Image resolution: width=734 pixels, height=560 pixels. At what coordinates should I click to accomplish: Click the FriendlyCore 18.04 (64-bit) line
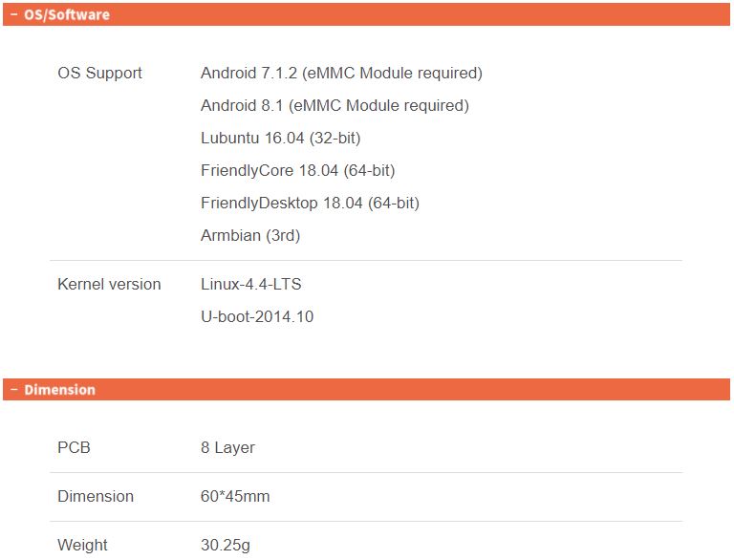(x=298, y=170)
